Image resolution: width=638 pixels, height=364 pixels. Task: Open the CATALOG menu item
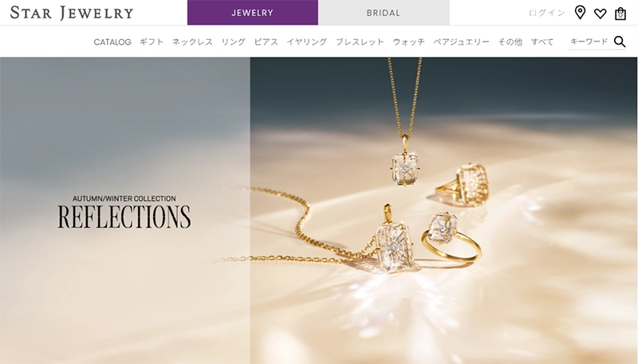(112, 42)
